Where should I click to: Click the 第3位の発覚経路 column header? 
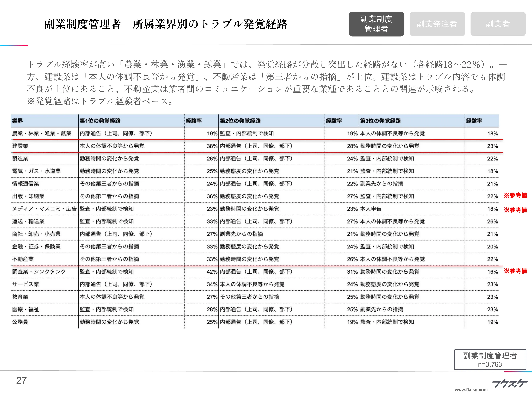pyautogui.click(x=381, y=121)
